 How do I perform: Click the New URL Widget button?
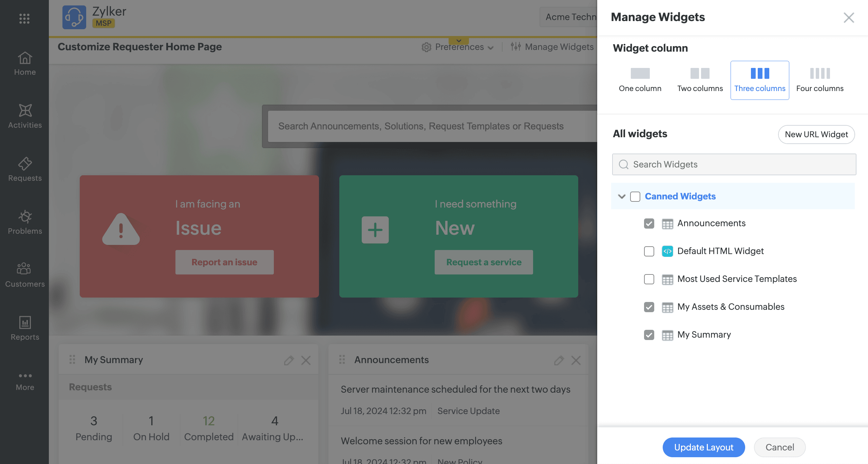pos(816,135)
